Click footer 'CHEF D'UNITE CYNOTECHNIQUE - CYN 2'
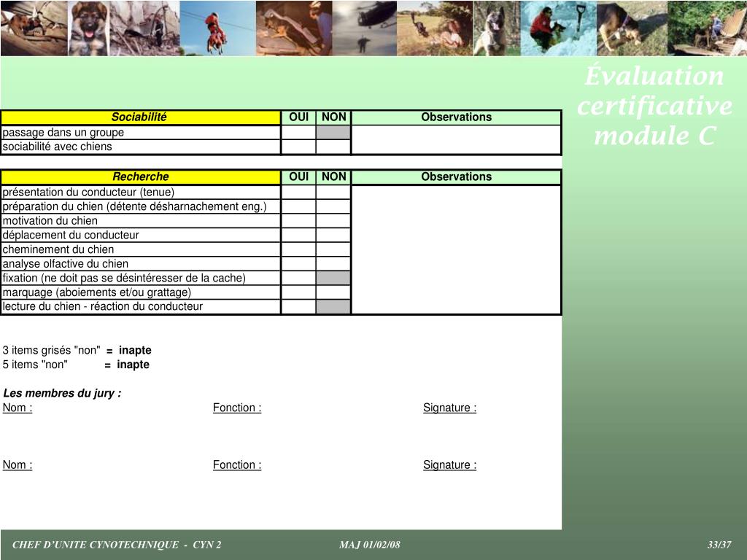 [117, 545]
